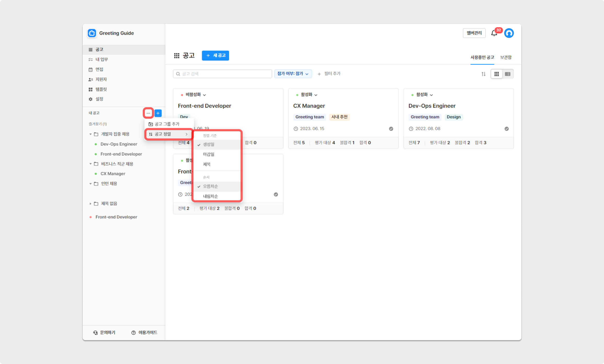Collapse the 개발자 집중 채용 folder
The height and width of the screenshot is (364, 604).
(90, 134)
